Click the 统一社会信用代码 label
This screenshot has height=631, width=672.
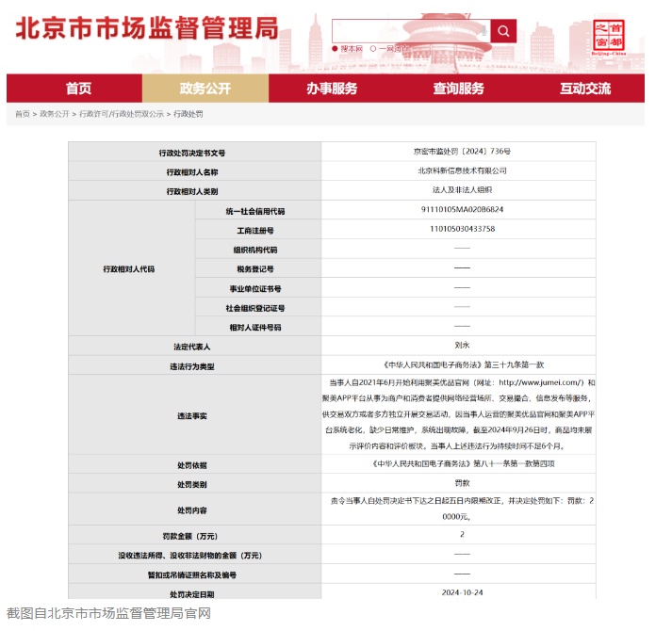tap(255, 211)
